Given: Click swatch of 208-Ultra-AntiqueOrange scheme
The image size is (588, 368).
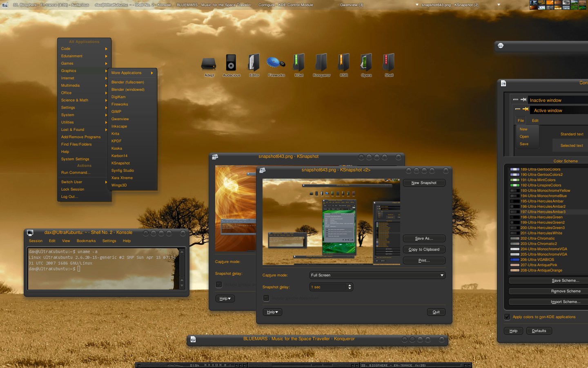Looking at the screenshot, I should 514,270.
